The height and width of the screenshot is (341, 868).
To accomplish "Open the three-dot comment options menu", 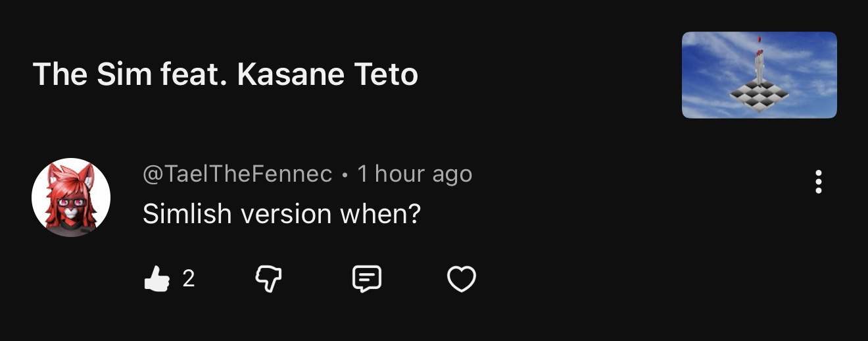I will pyautogui.click(x=818, y=182).
